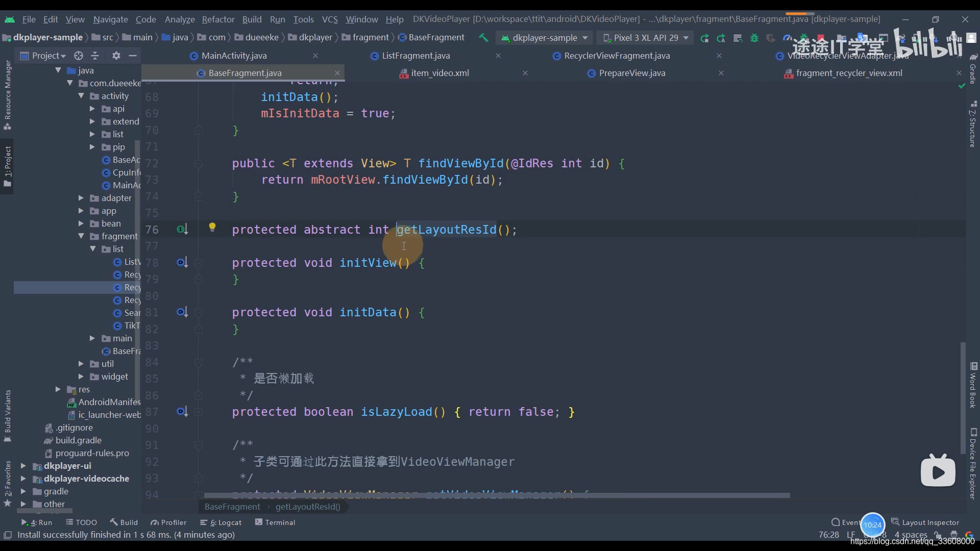The height and width of the screenshot is (551, 980).
Task: Open the TODO tool window
Action: click(x=82, y=522)
